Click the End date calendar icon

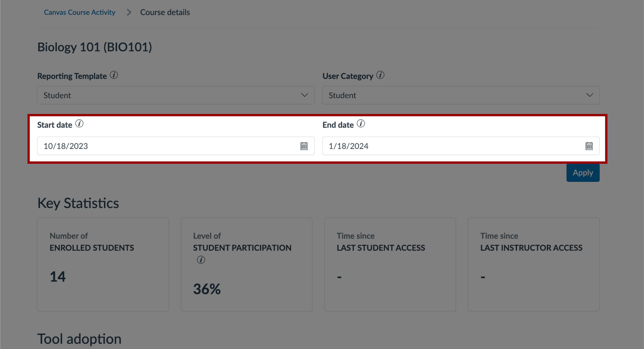590,146
